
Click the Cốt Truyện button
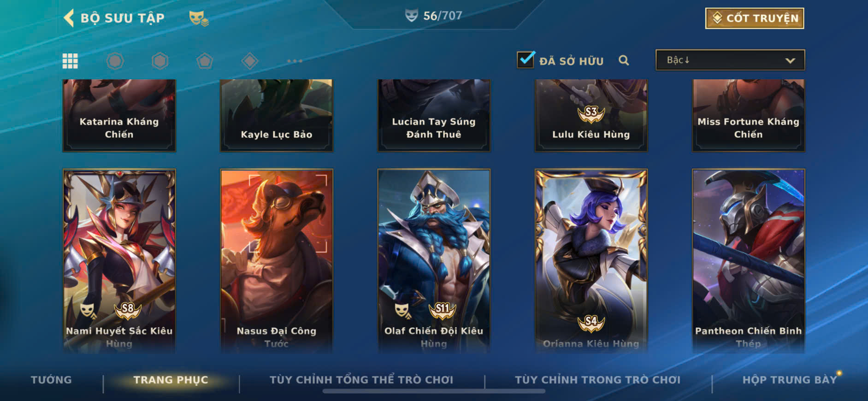click(755, 18)
